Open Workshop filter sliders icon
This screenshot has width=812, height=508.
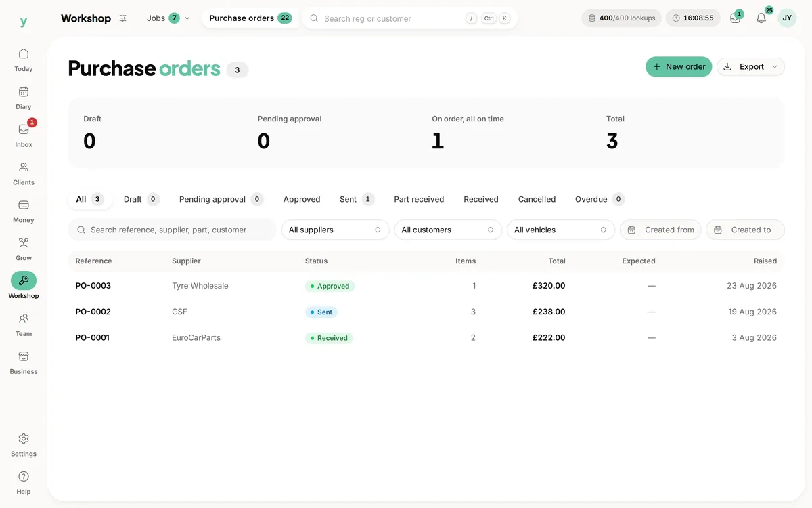pos(122,18)
